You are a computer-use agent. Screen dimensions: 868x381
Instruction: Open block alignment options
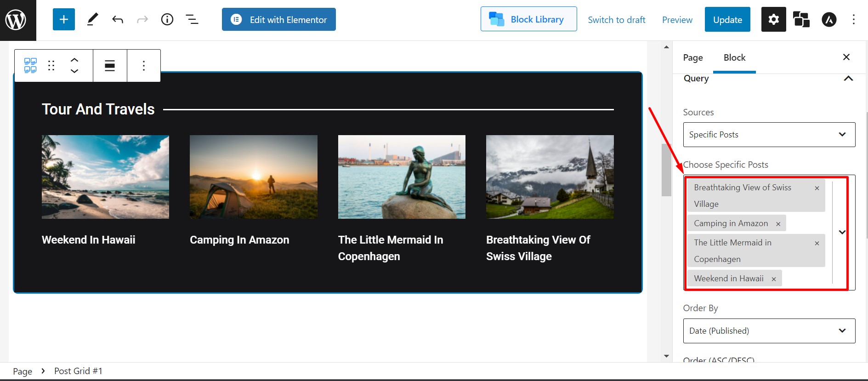pos(110,66)
